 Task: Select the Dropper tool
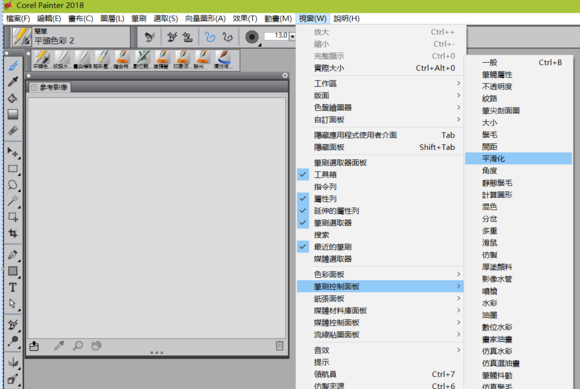coord(13,82)
